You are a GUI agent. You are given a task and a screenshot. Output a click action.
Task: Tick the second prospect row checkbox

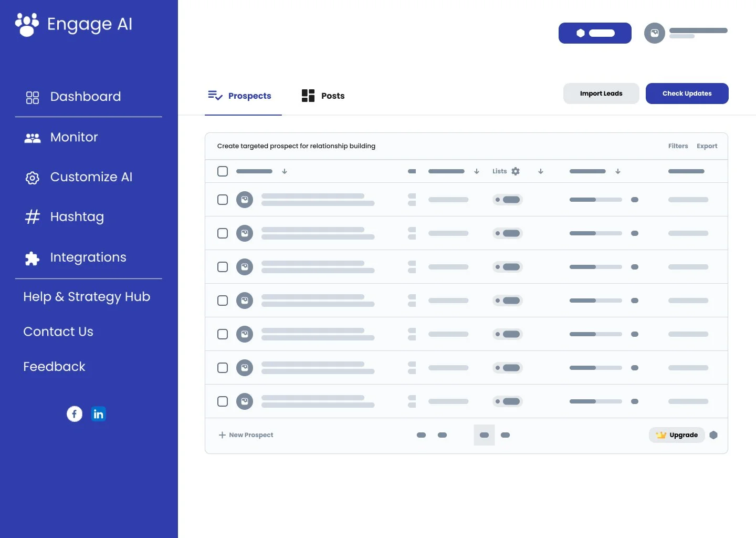(x=223, y=233)
